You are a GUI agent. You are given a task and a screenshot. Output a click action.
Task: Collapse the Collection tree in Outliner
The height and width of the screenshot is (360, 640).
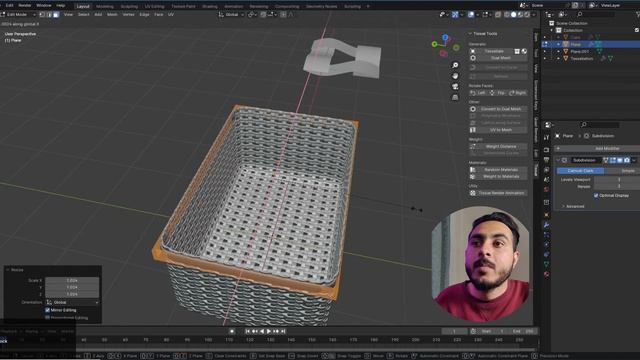pos(552,30)
